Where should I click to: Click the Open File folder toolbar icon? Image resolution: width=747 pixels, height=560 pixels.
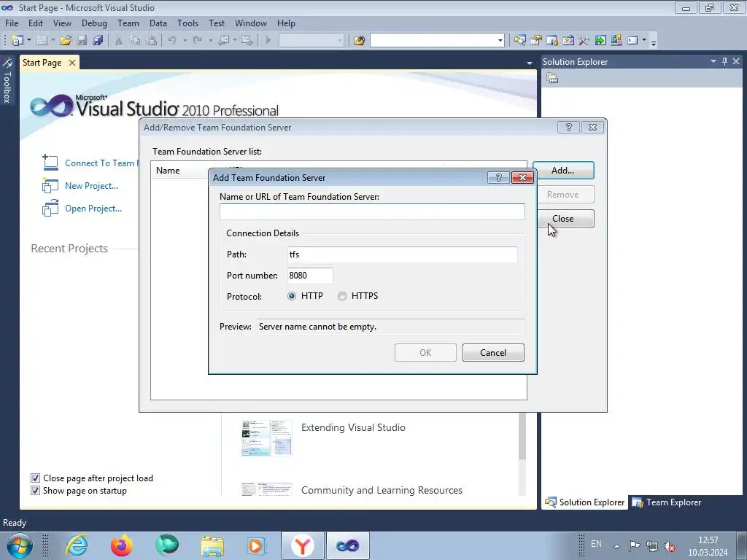pos(66,41)
